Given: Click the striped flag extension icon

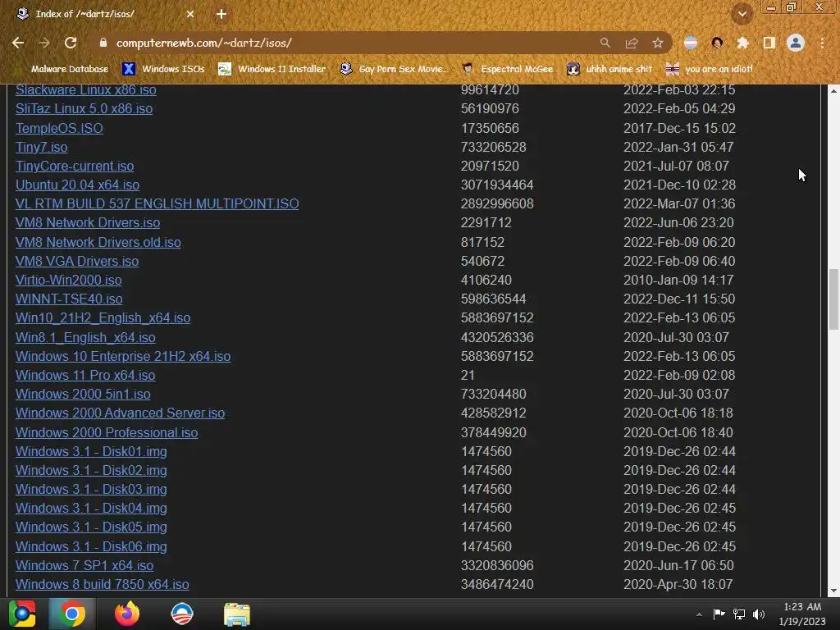Looking at the screenshot, I should tap(691, 43).
